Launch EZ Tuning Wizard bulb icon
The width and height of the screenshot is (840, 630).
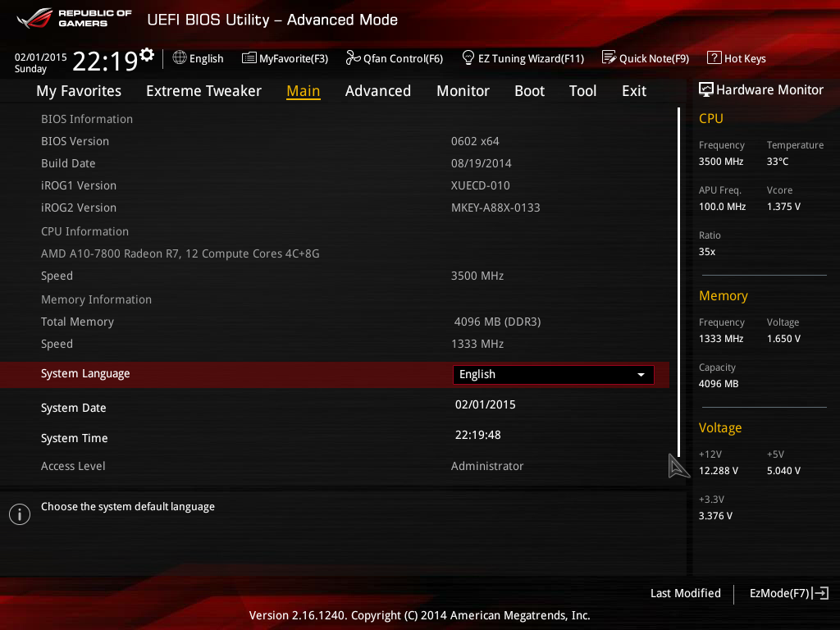468,57
